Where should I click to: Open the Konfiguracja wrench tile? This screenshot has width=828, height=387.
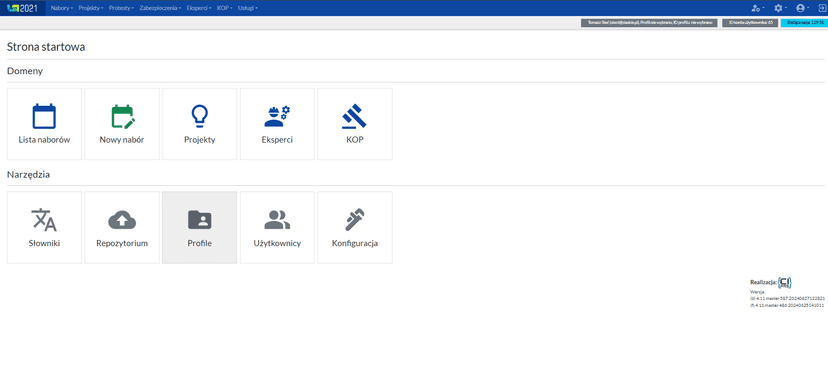tap(355, 228)
